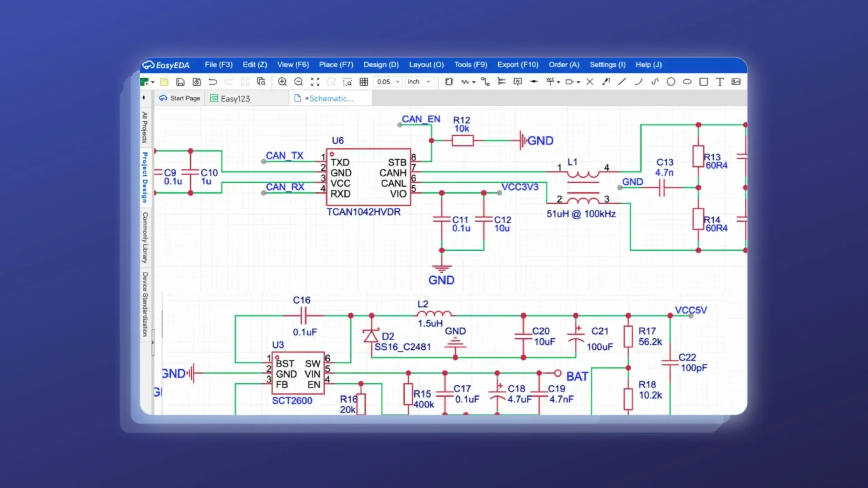
Task: Select the Schematic document tab
Action: coord(330,98)
